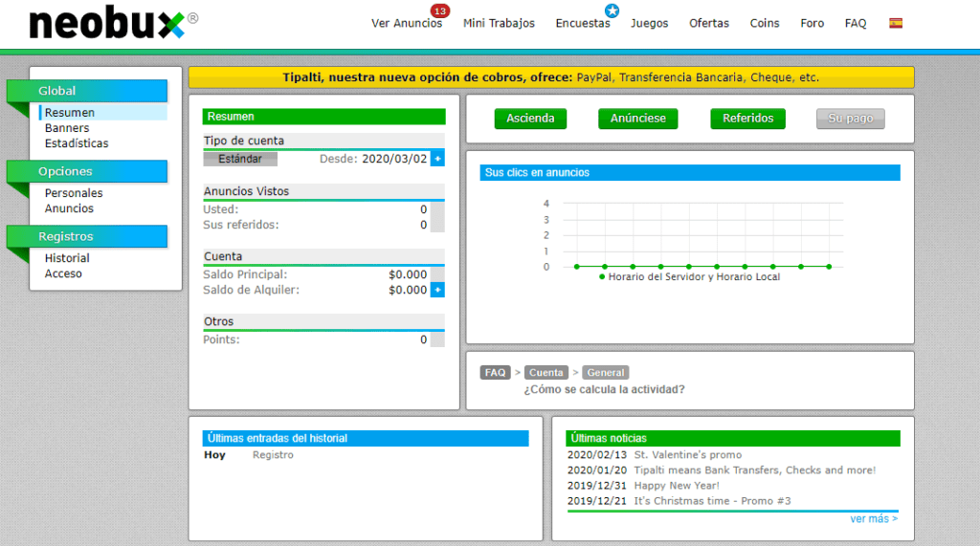Viewport: 980px width, 546px height.
Task: View Historial under Registros
Action: [x=67, y=258]
